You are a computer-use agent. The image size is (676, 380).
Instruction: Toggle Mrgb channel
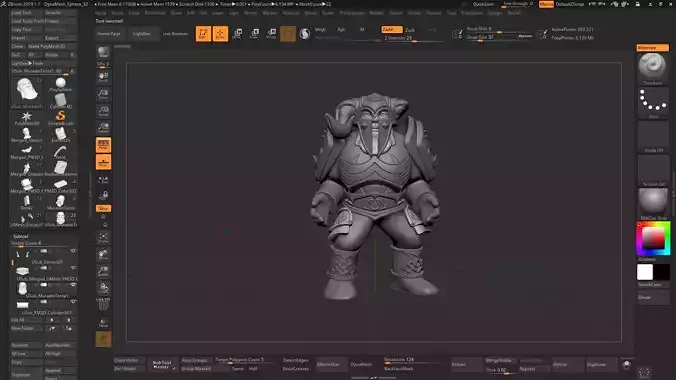320,30
